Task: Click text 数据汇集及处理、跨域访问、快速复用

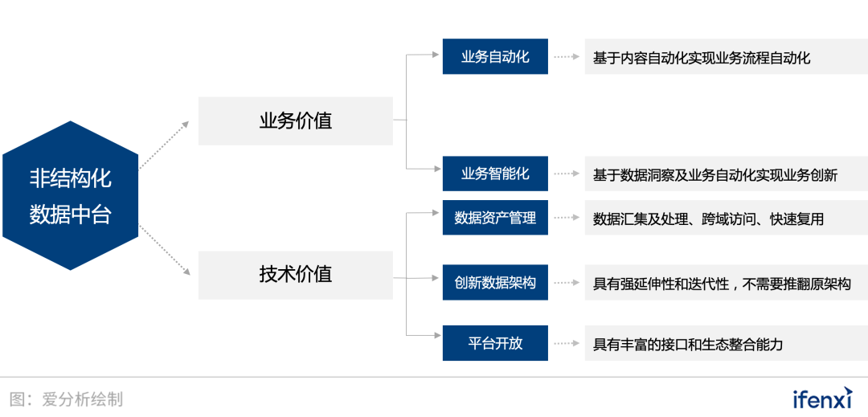Action: pos(708,219)
